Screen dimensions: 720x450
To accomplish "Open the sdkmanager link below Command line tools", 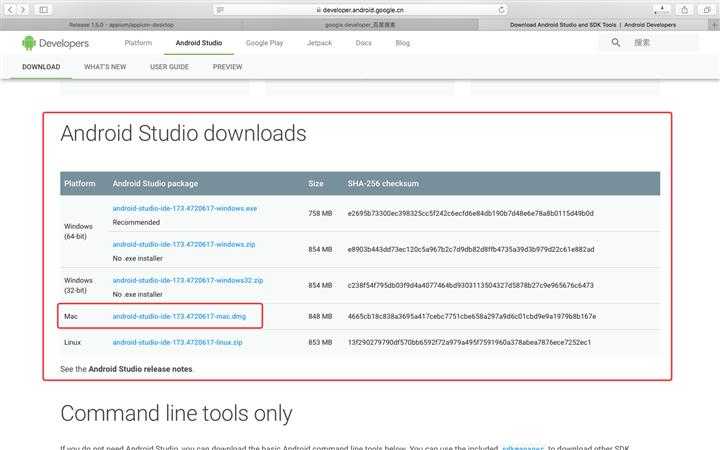I will [523, 447].
